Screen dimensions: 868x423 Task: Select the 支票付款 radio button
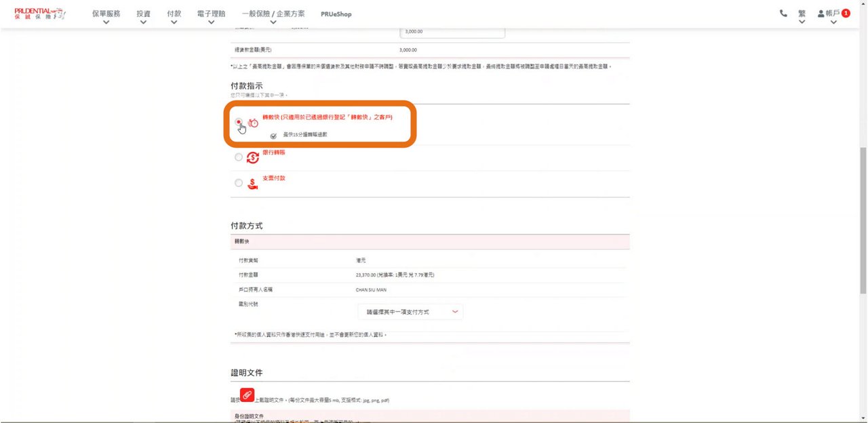pyautogui.click(x=238, y=183)
